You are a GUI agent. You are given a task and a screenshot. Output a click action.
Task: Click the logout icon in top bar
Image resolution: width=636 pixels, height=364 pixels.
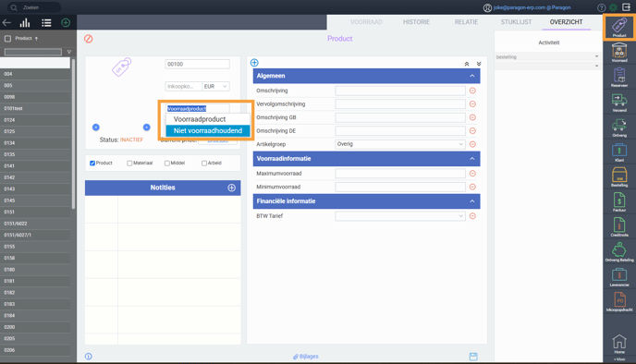(626, 7)
